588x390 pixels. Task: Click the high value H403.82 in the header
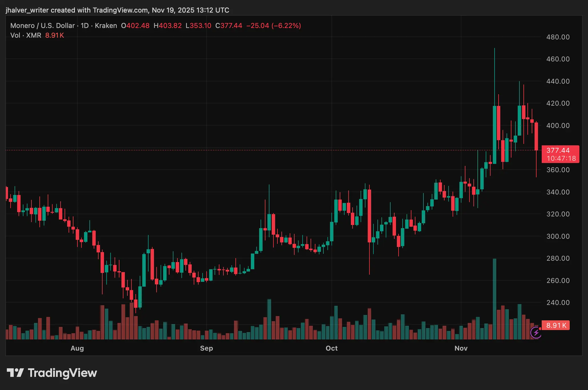click(x=169, y=25)
